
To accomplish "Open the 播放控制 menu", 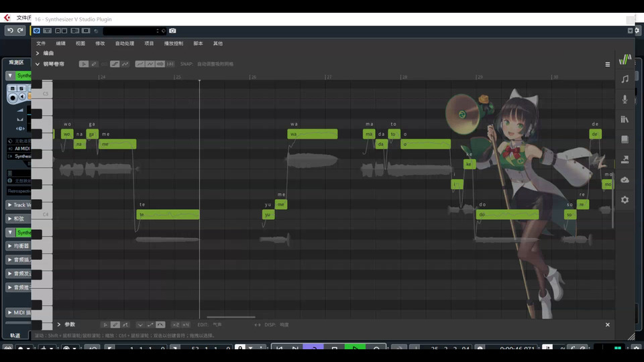I will point(174,43).
